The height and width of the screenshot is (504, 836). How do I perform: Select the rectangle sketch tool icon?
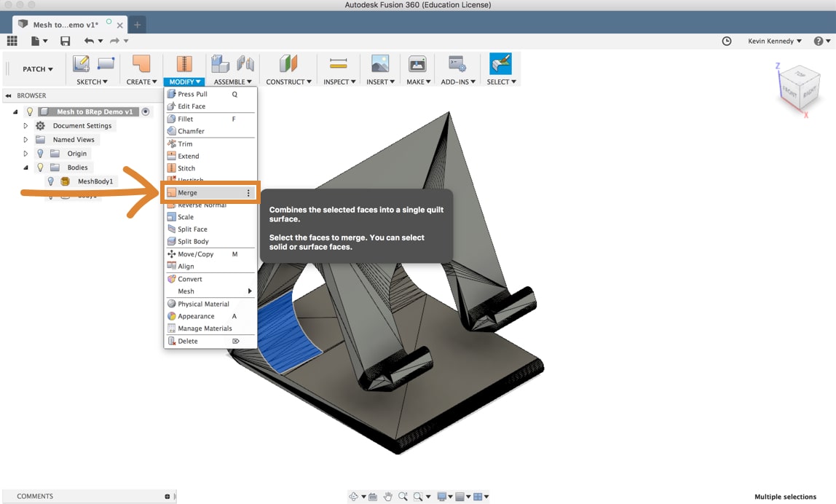point(106,63)
